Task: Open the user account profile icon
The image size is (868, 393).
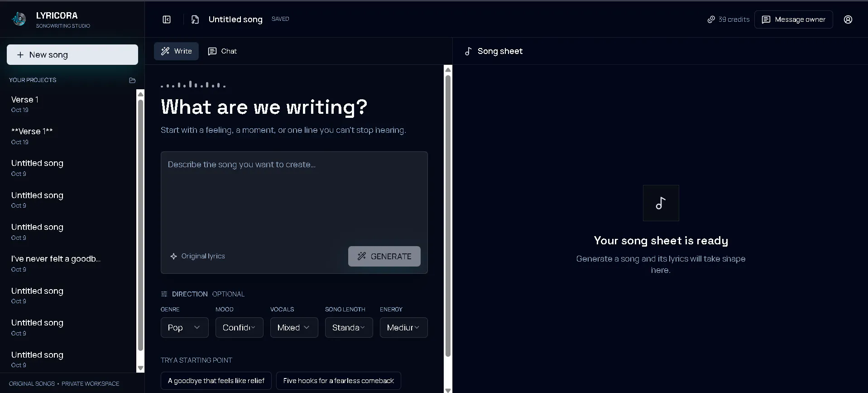Action: pyautogui.click(x=848, y=19)
